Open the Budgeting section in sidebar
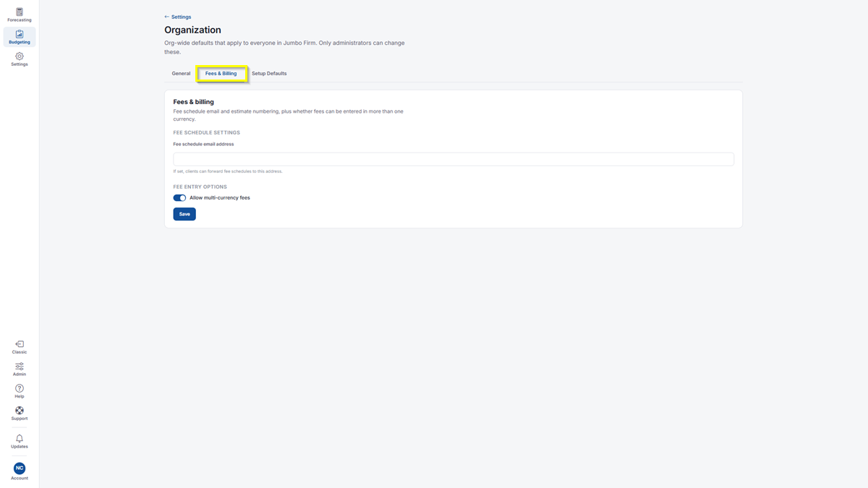Viewport: 868px width, 488px height. coord(20,37)
